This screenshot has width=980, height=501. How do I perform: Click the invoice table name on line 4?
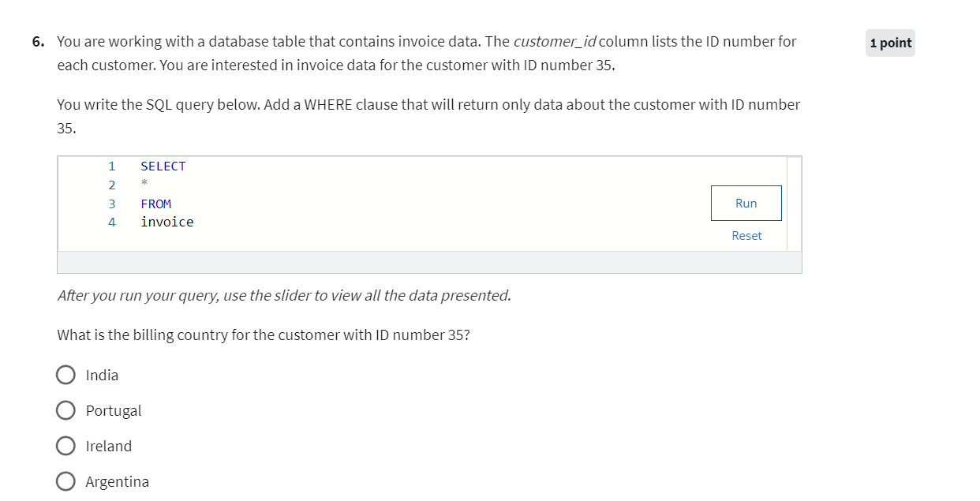[x=167, y=222]
